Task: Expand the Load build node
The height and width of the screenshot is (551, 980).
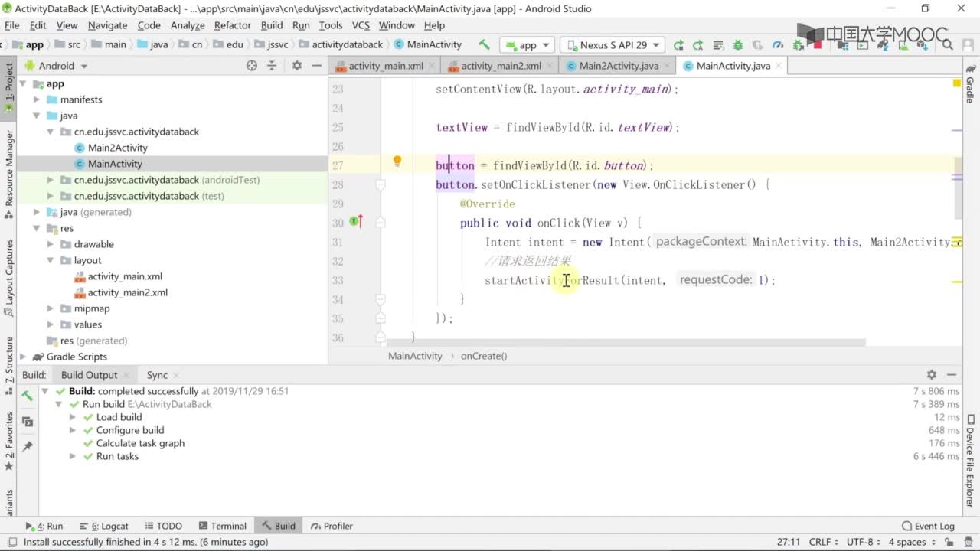Action: click(x=73, y=417)
